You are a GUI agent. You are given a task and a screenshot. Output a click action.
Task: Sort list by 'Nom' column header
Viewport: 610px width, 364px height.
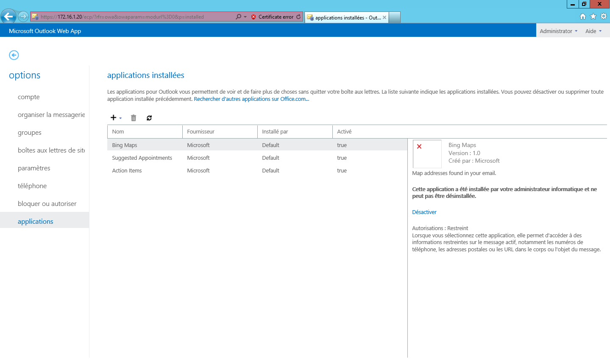145,132
